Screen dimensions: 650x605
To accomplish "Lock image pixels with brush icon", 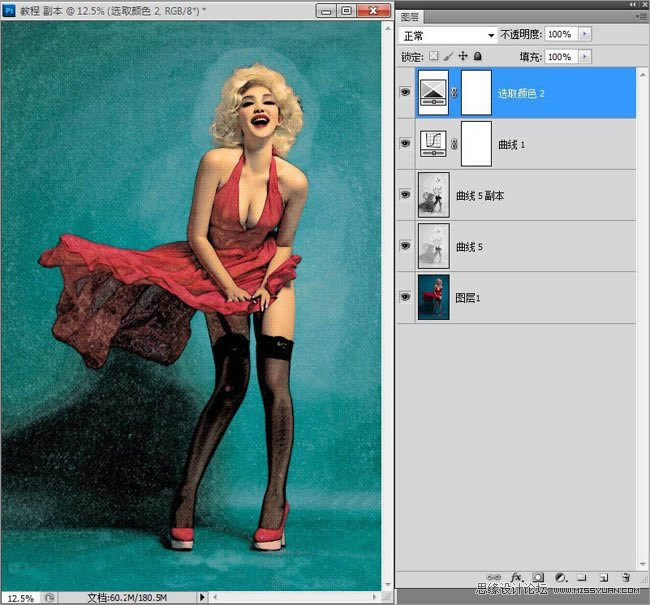I will (x=448, y=57).
